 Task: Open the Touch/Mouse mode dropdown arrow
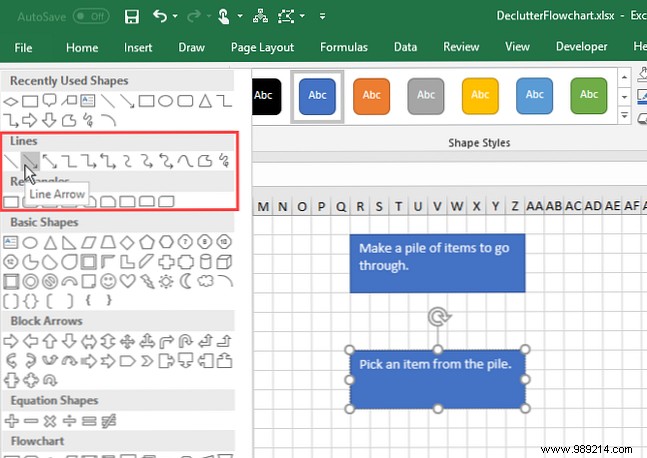click(240, 17)
